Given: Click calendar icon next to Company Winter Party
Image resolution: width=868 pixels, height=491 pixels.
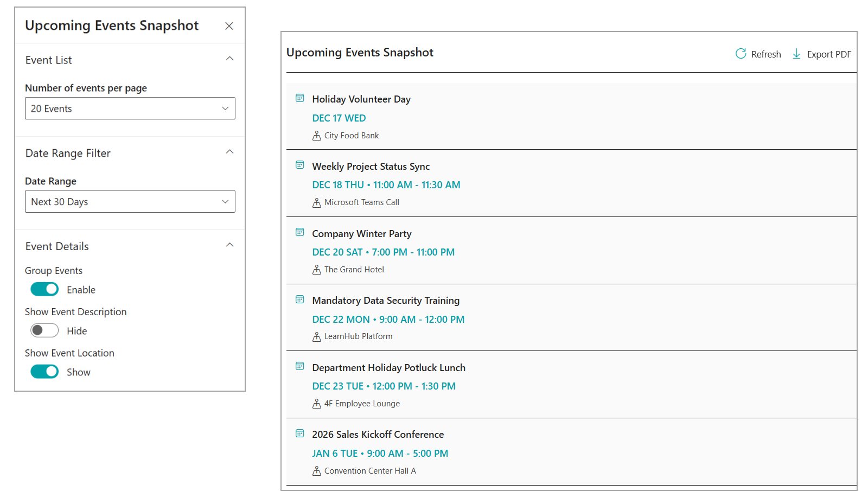Looking at the screenshot, I should point(299,232).
